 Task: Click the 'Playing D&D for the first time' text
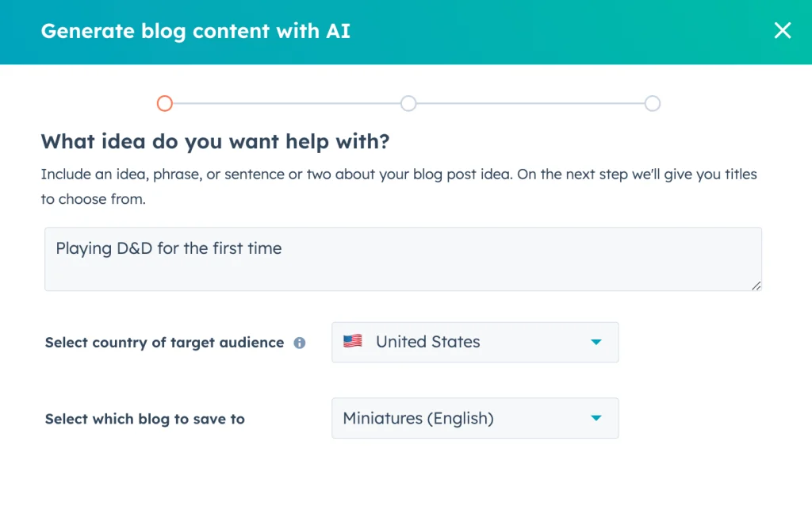coord(169,248)
